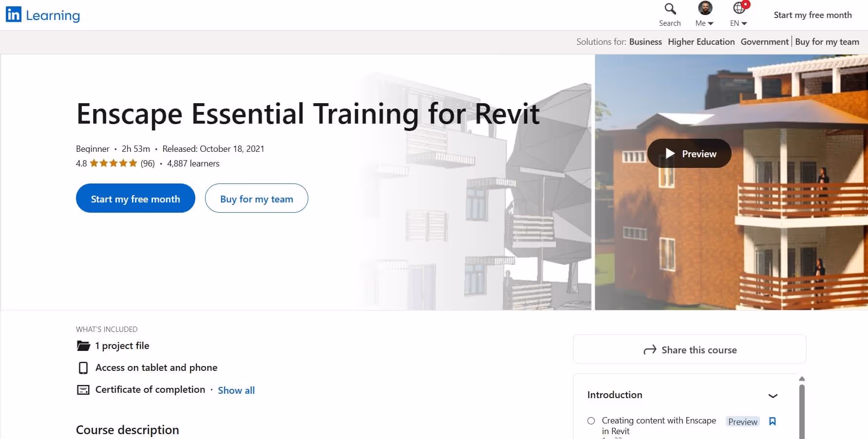Screen dimensions: 868x439
Task: Click Certificate of completion text
Action: [150, 389]
